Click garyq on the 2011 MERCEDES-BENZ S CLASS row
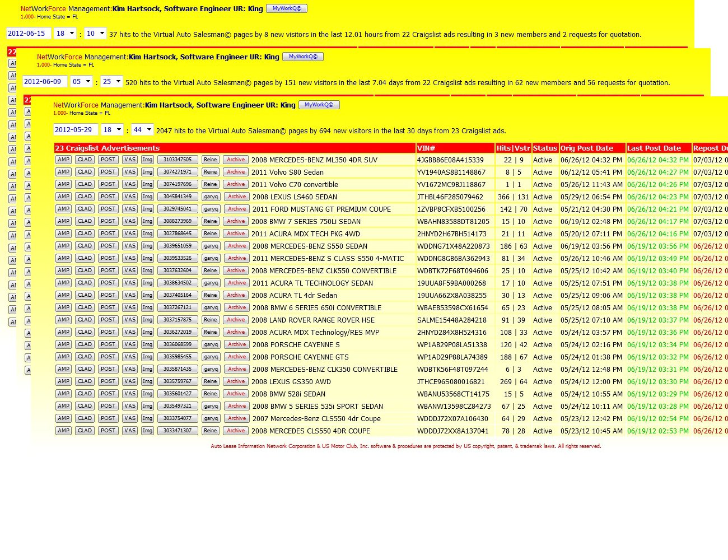 (211, 258)
